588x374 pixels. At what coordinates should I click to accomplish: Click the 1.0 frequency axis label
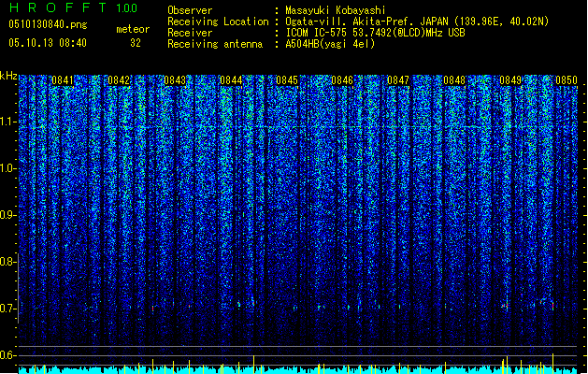(x=7, y=168)
